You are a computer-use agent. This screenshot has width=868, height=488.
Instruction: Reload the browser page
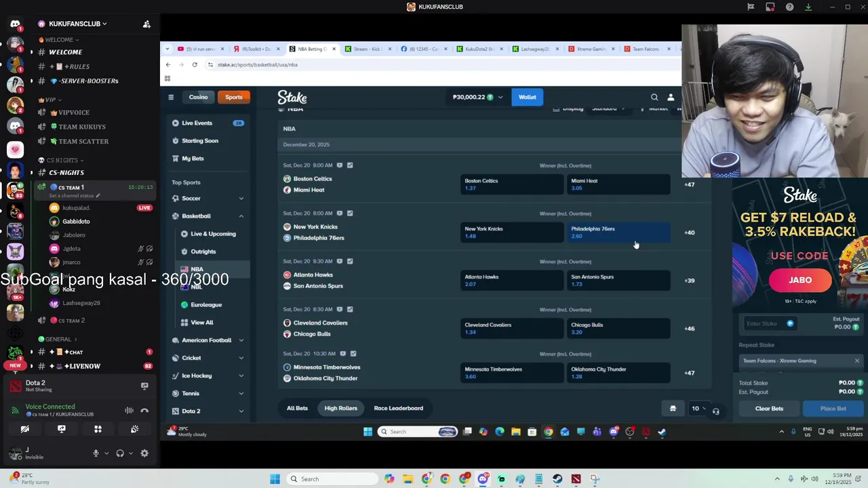(x=195, y=64)
